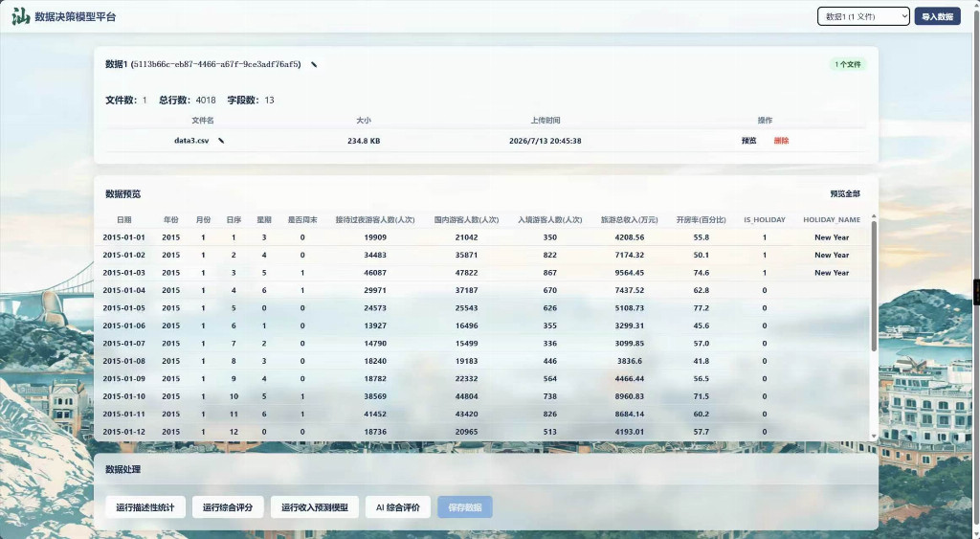
Task: Click the 旅游总收入(万元) header
Action: (630, 220)
